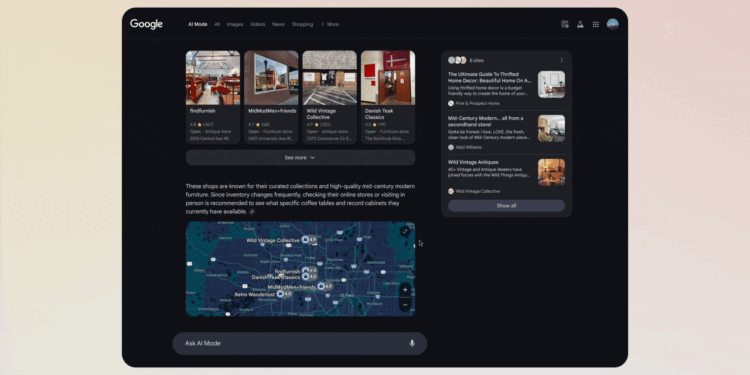Image resolution: width=750 pixels, height=375 pixels.
Task: Expand map with fullscreen icon
Action: [406, 232]
